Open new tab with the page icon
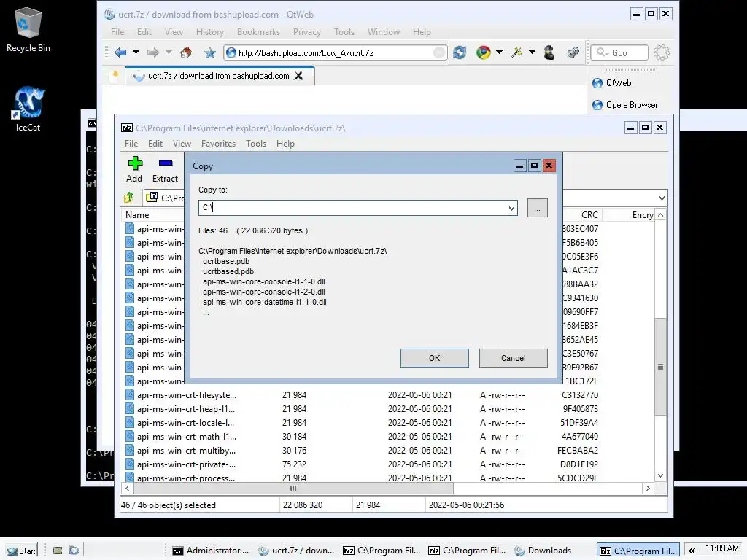This screenshot has height=560, width=747. point(113,76)
